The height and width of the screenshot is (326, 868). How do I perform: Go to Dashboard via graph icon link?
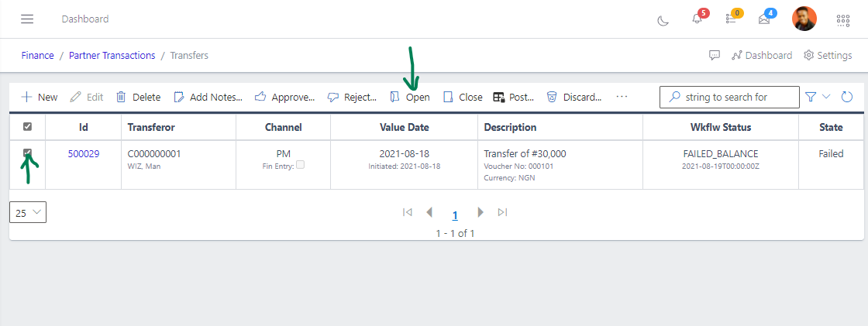[x=762, y=55]
